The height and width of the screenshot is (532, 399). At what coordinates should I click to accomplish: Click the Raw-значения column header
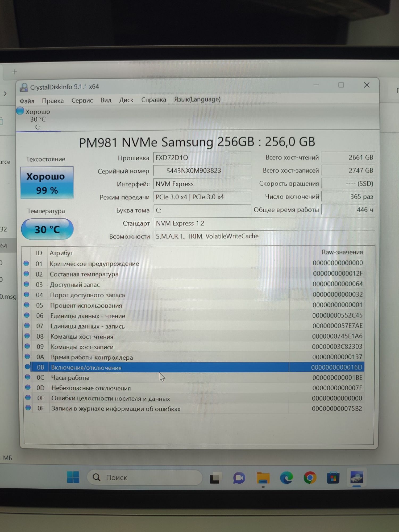(x=342, y=252)
